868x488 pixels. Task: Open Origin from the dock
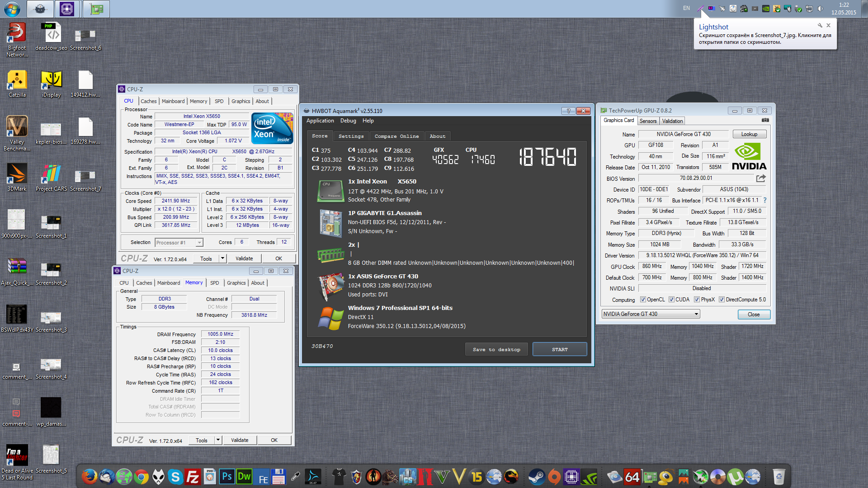(554, 477)
